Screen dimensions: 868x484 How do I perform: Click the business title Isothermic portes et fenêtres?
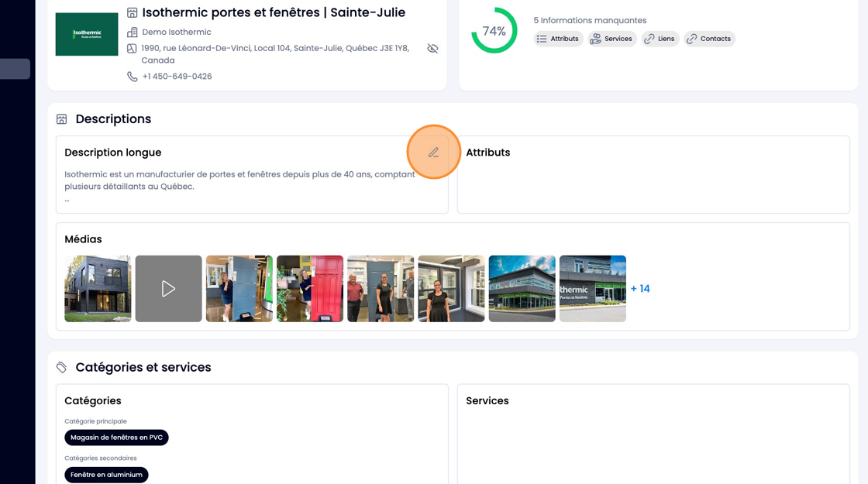[x=274, y=12]
